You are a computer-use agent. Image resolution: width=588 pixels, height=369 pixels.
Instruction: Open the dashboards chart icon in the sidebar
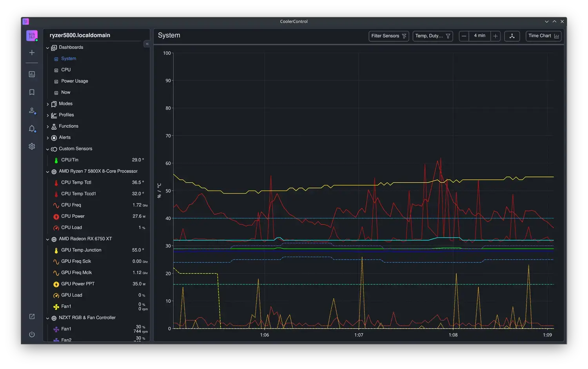click(x=32, y=74)
